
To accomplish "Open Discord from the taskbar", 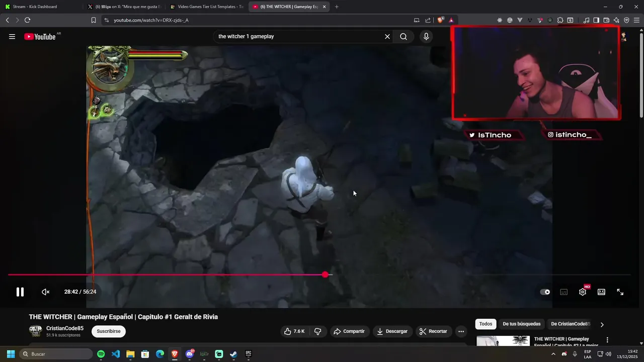I will click(189, 354).
